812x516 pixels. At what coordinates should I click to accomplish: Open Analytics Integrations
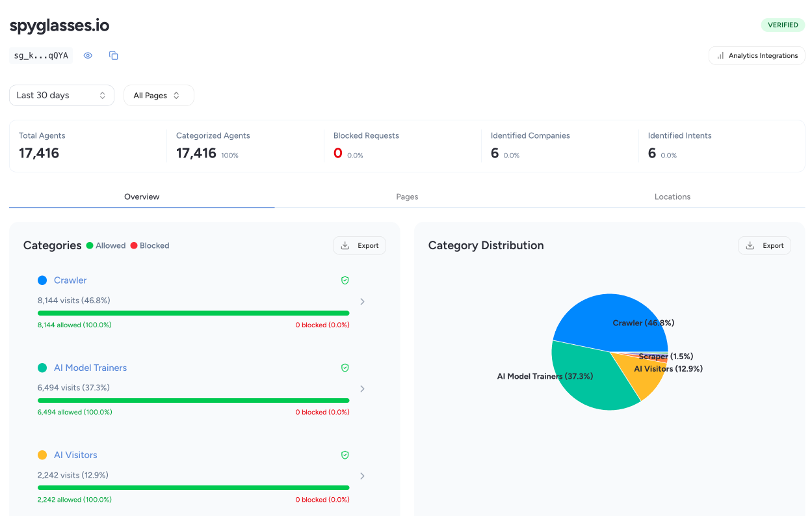757,56
